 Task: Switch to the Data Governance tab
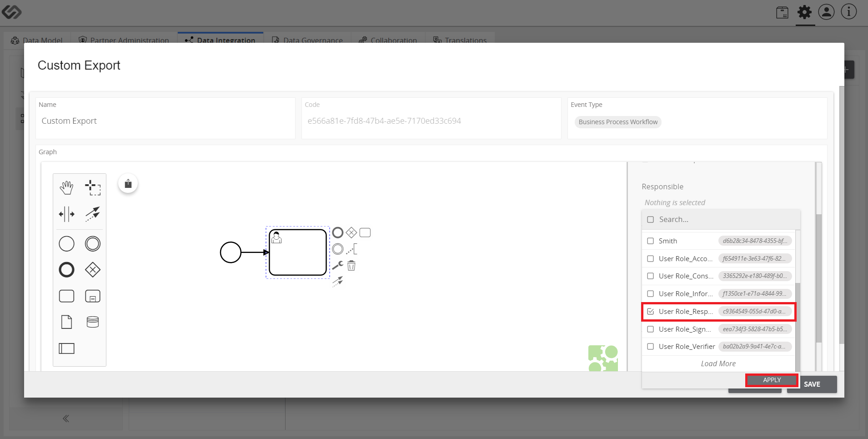(x=308, y=40)
